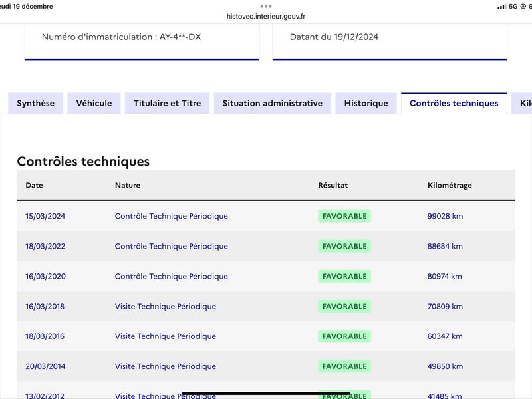Click Contrôle Technique Périodique for 16/03/2020

coord(172,276)
